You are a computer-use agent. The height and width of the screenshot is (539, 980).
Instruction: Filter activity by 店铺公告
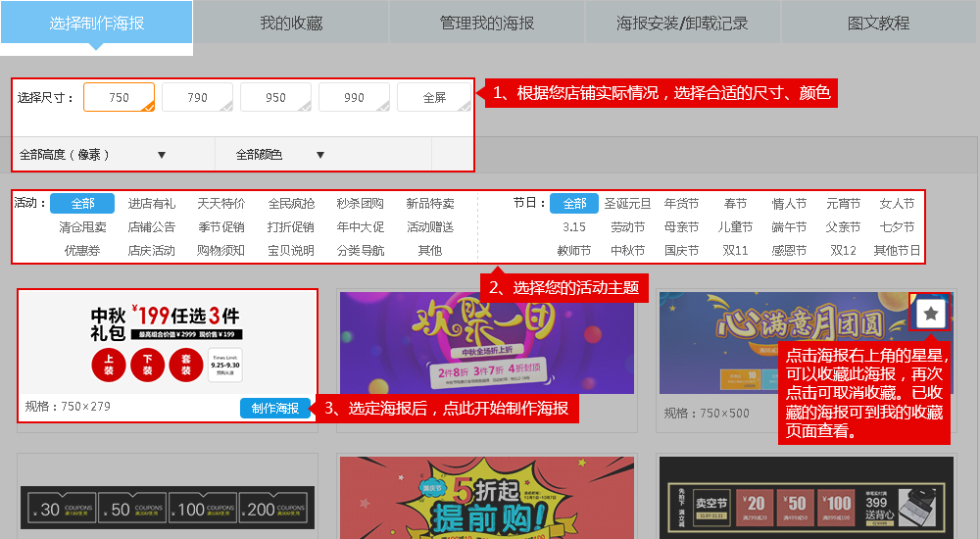[152, 227]
